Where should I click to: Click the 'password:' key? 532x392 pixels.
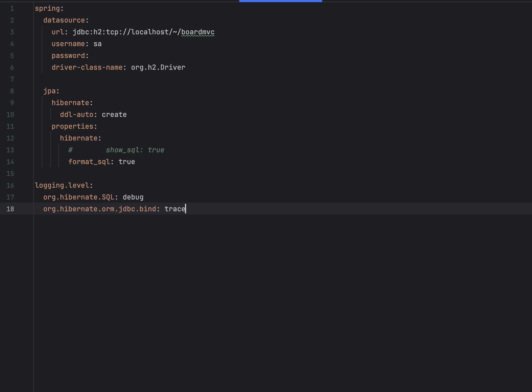(70, 56)
